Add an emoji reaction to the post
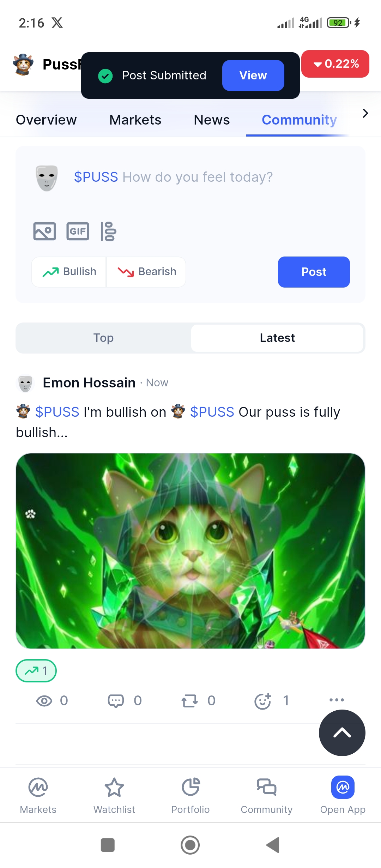Screen dimensions: 381x868 [x=263, y=701]
